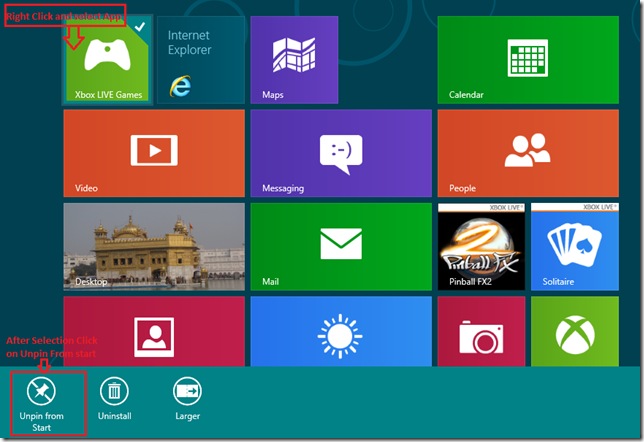This screenshot has height=442, width=644.
Task: Launch the Solitaire tile
Action: [x=575, y=247]
